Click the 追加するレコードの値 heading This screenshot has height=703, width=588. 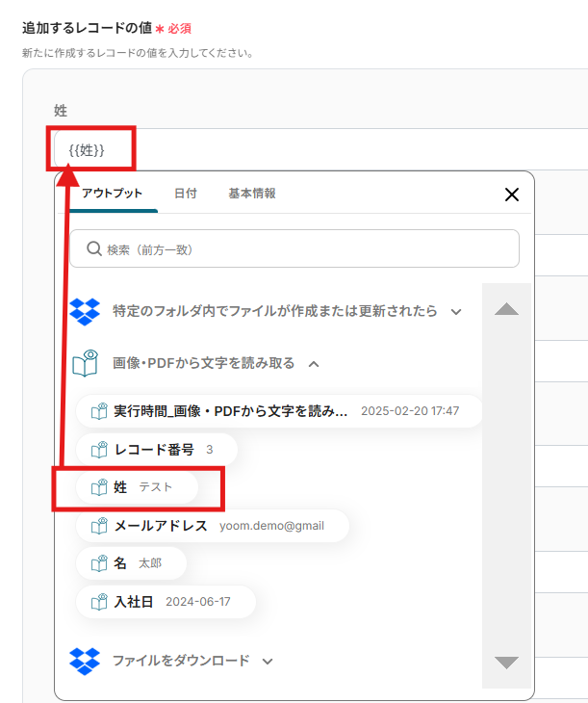87,28
